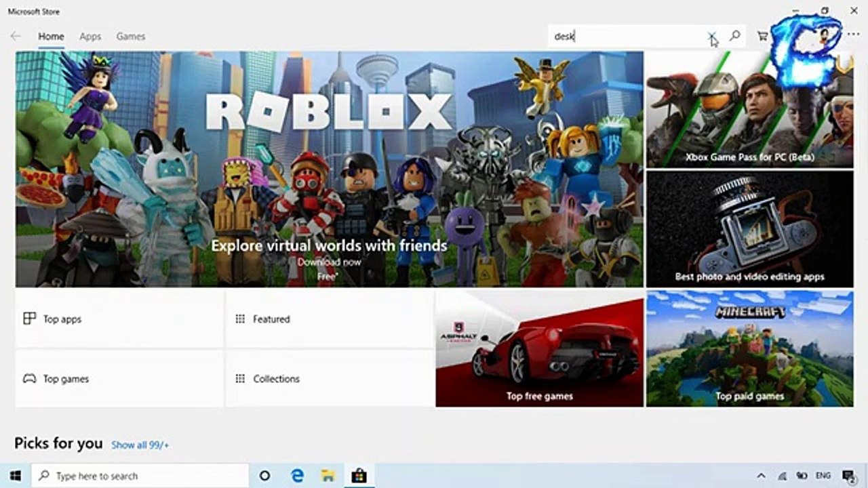
Task: Open the Apps tab
Action: point(90,37)
